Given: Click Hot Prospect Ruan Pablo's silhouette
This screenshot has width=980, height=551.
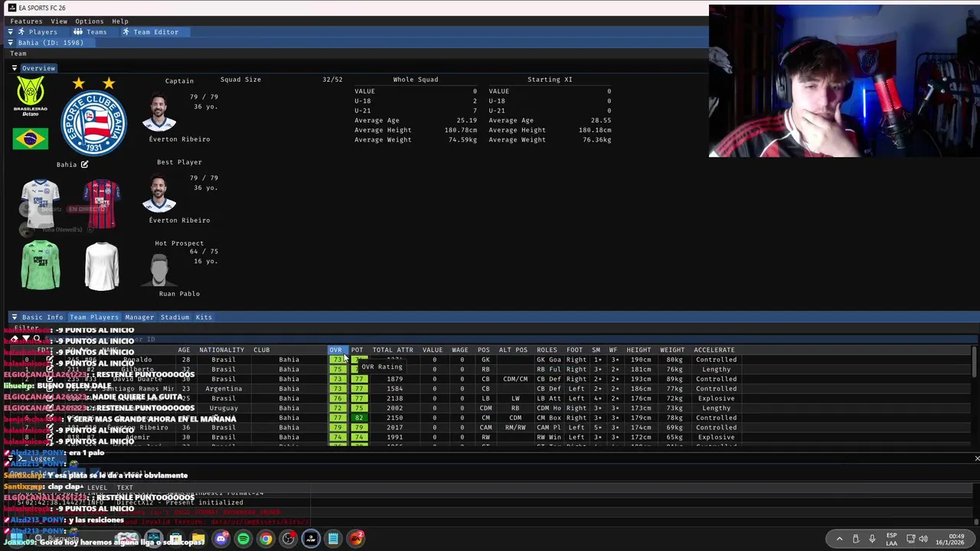Looking at the screenshot, I should click(159, 269).
